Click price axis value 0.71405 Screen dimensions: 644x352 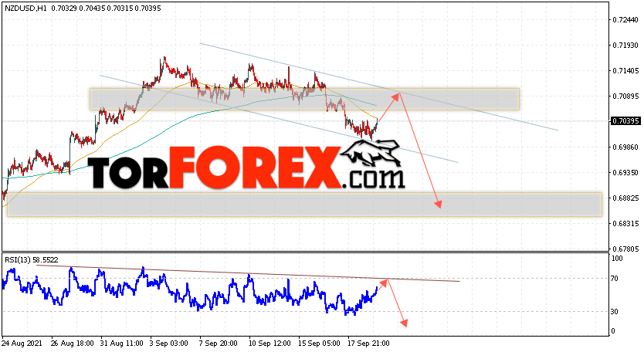point(625,71)
